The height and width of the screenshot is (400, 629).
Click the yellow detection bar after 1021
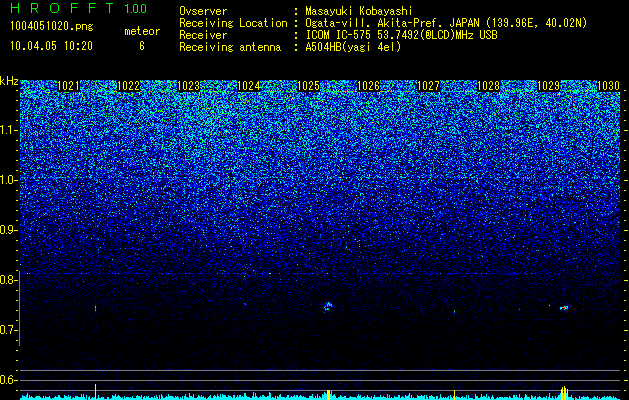95,392
